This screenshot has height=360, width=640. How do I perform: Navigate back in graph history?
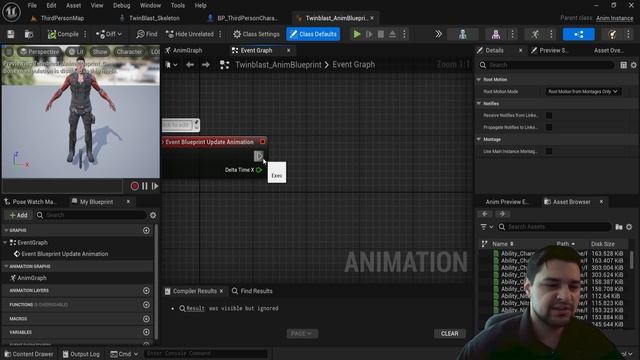pyautogui.click(x=190, y=65)
